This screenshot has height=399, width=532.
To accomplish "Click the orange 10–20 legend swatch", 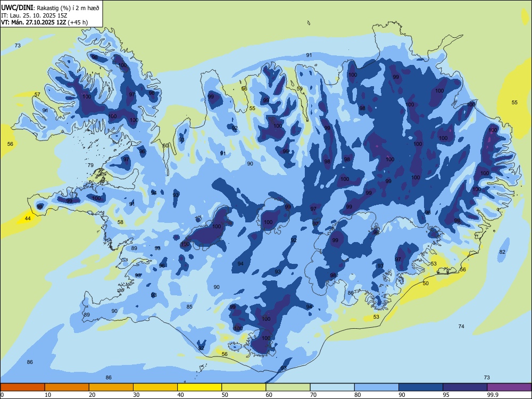I will pos(67,387).
